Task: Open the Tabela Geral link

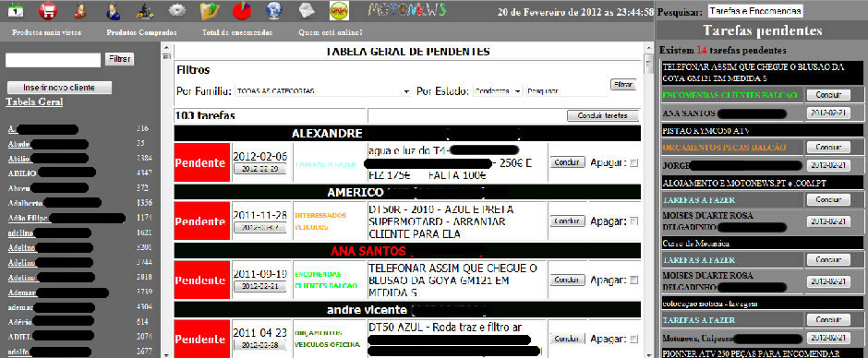Action: point(34,102)
